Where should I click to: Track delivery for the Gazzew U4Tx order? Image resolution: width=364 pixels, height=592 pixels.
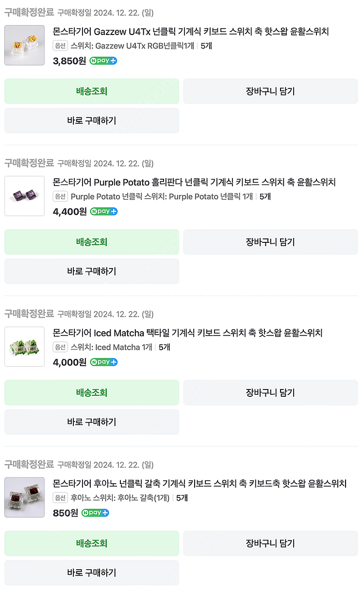[92, 91]
